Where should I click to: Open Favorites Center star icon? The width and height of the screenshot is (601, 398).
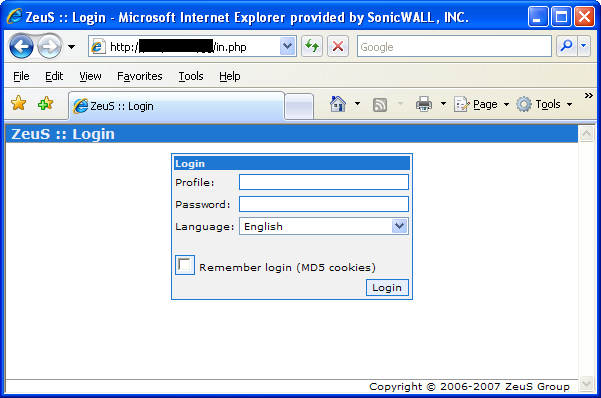pos(18,104)
